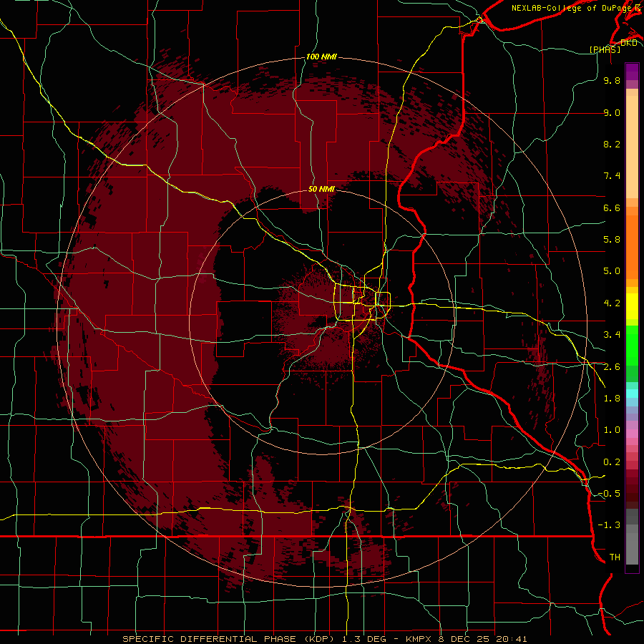Click the [PHAS] units label above color bar
The width and height of the screenshot is (644, 644).
605,49
